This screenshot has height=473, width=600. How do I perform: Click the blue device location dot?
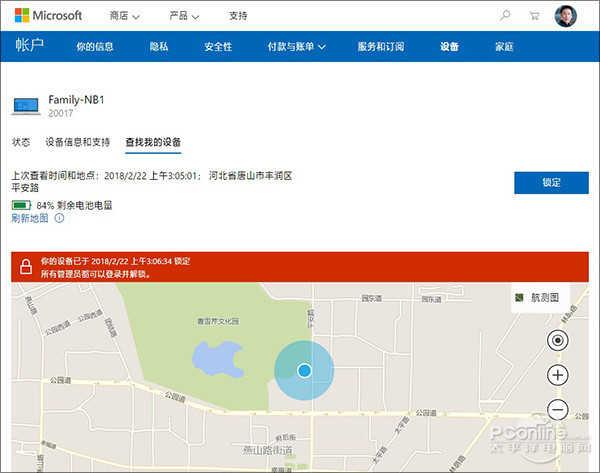click(305, 370)
